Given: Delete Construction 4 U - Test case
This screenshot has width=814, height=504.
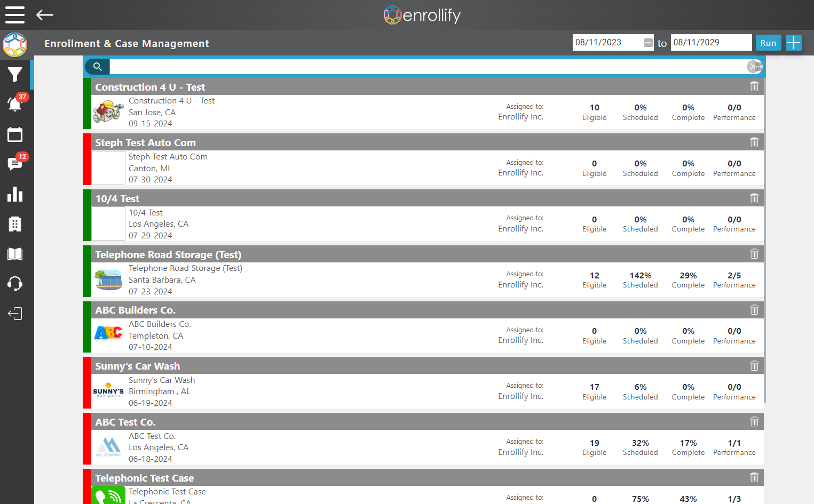Looking at the screenshot, I should (754, 86).
